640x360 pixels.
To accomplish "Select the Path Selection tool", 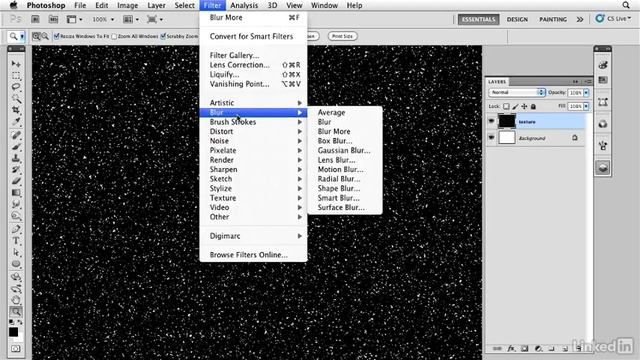I will [16, 252].
